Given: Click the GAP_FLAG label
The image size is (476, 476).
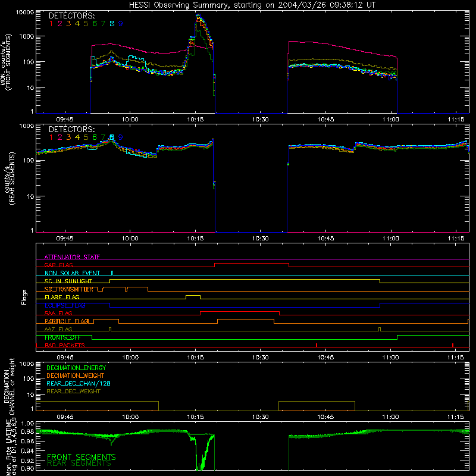Looking at the screenshot, I should (x=58, y=265).
